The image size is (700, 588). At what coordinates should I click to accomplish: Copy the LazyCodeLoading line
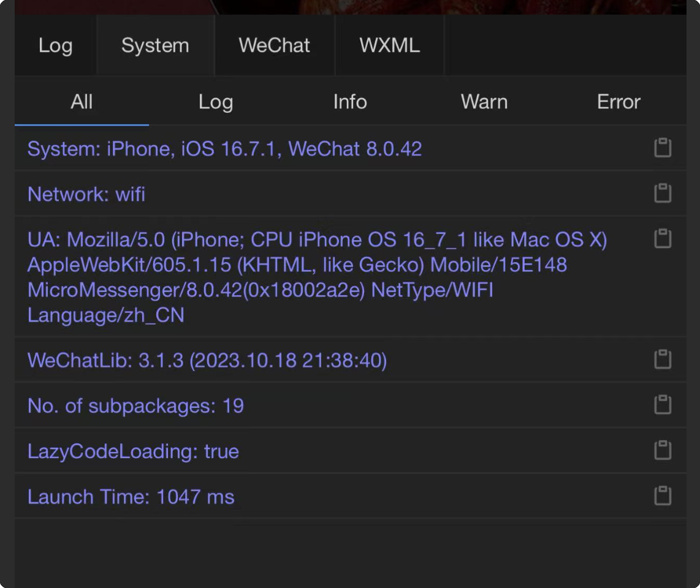pos(663,451)
